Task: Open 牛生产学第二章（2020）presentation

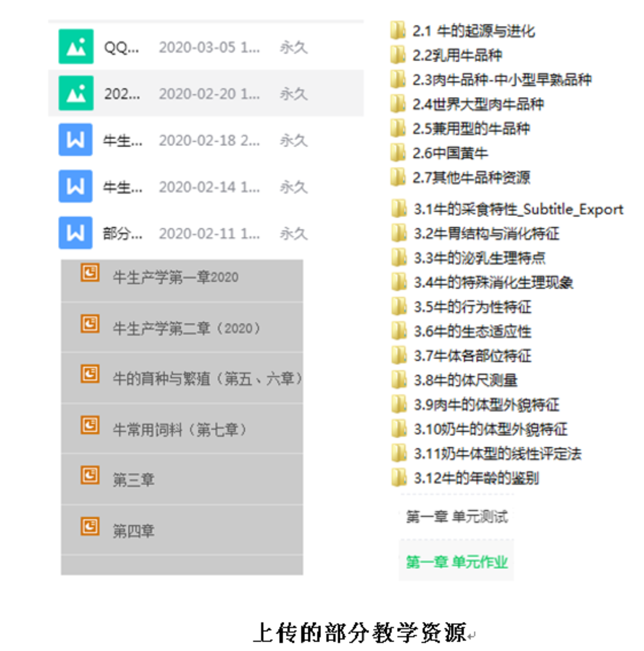Action: coord(186,328)
